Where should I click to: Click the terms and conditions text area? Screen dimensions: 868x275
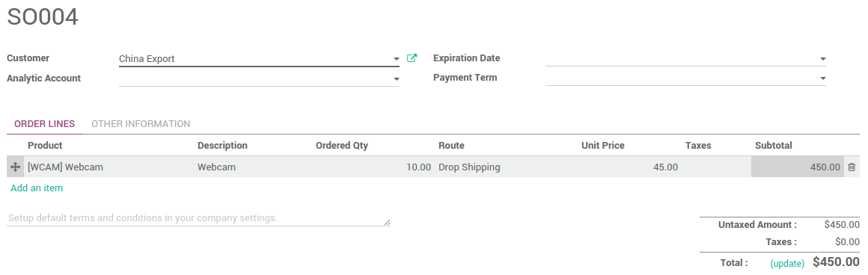pos(198,218)
